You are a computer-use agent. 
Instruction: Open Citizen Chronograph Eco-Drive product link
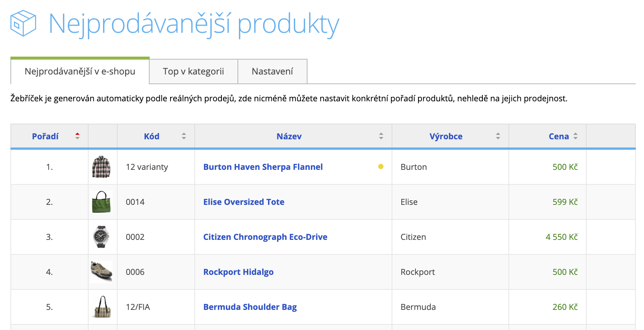(x=265, y=237)
